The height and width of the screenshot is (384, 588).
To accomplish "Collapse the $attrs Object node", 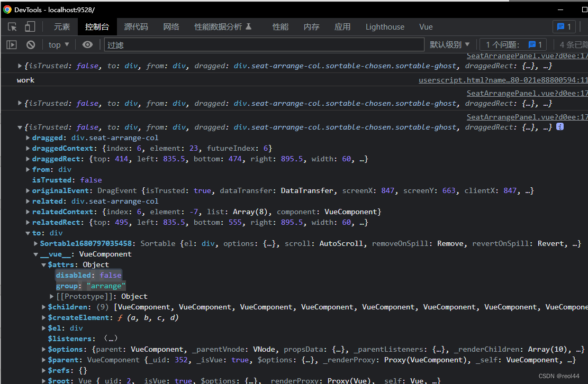I will (43, 265).
